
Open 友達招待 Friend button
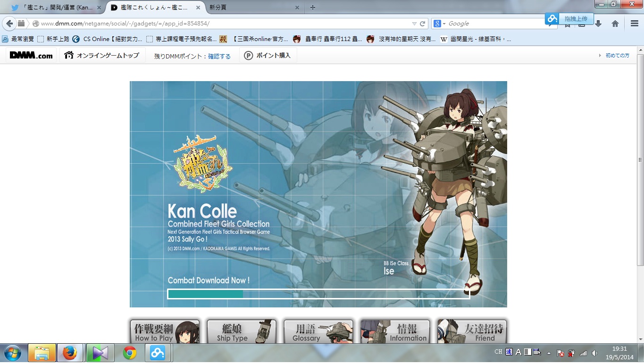point(472,331)
